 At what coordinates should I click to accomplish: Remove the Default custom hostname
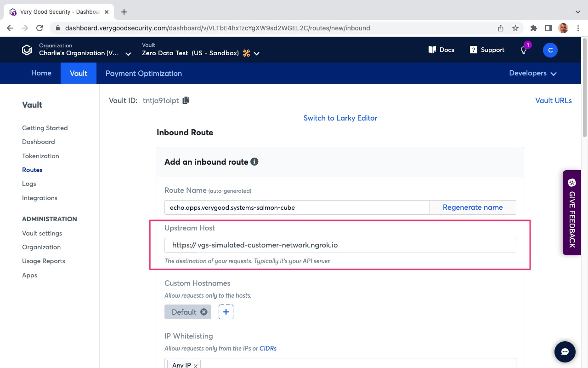click(x=204, y=312)
